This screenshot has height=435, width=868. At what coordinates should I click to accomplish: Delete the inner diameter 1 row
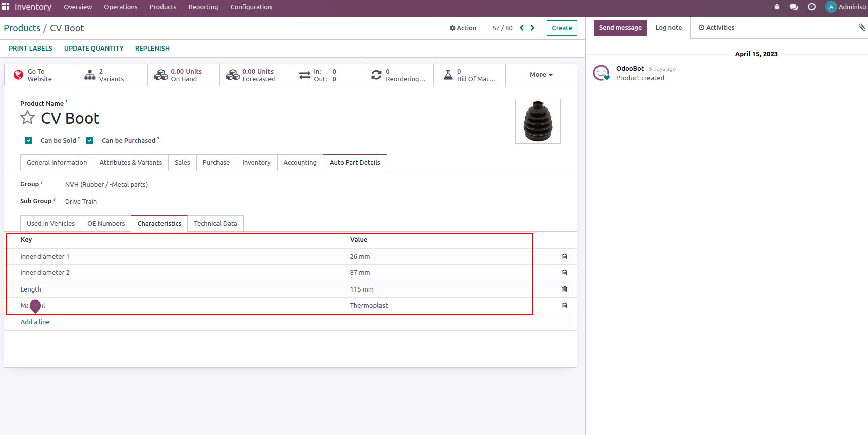[x=564, y=257]
